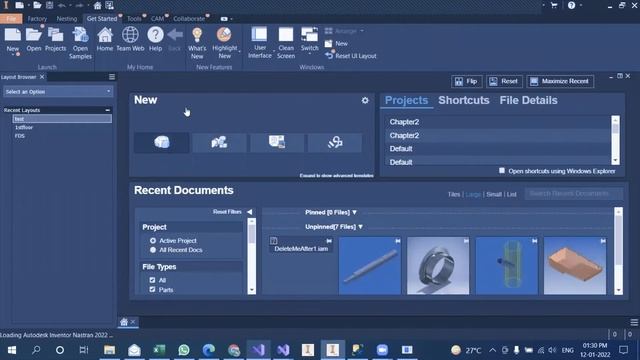The image size is (640, 360).
Task: Switch to File Details tab
Action: tap(528, 100)
